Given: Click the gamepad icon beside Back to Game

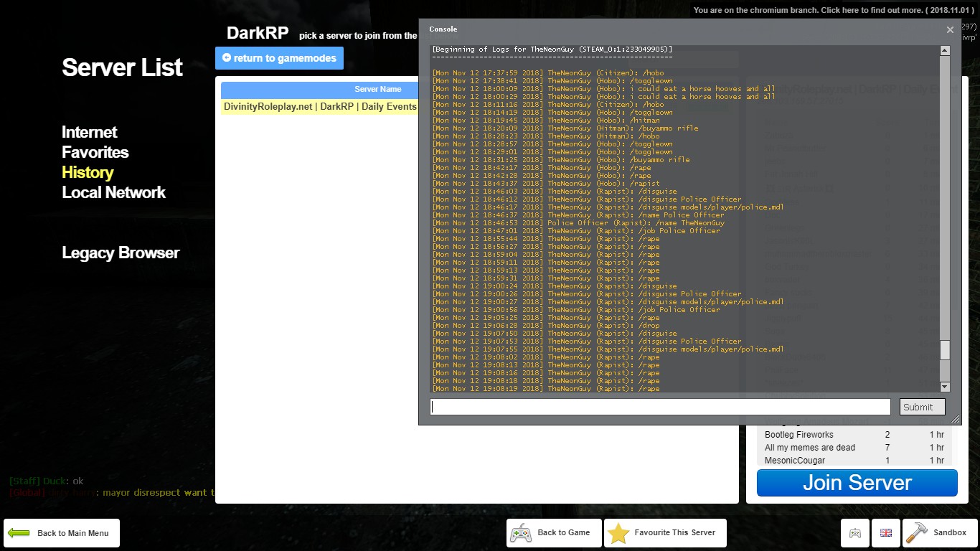Looking at the screenshot, I should pyautogui.click(x=520, y=533).
